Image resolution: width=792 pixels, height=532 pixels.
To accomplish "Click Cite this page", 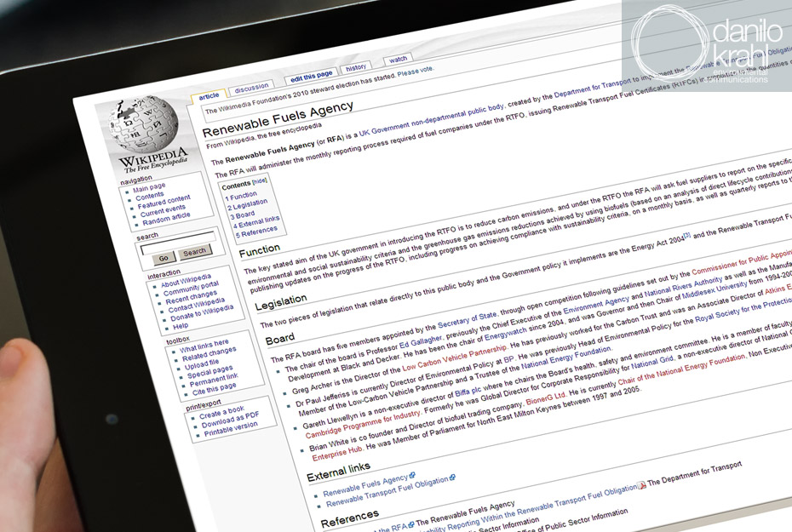I will pos(214,389).
